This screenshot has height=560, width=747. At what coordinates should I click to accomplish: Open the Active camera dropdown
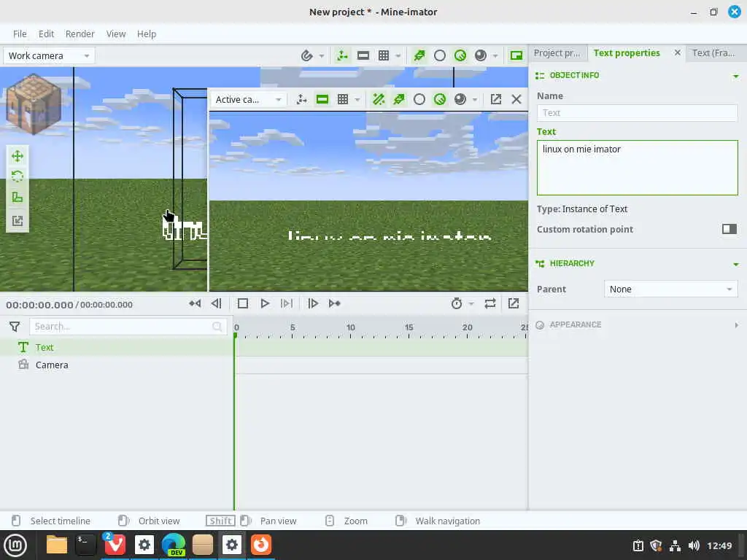click(x=248, y=99)
